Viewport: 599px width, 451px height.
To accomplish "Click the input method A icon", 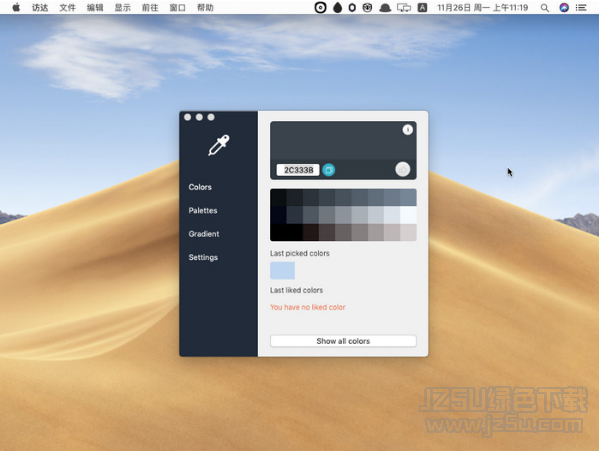I will pyautogui.click(x=422, y=7).
